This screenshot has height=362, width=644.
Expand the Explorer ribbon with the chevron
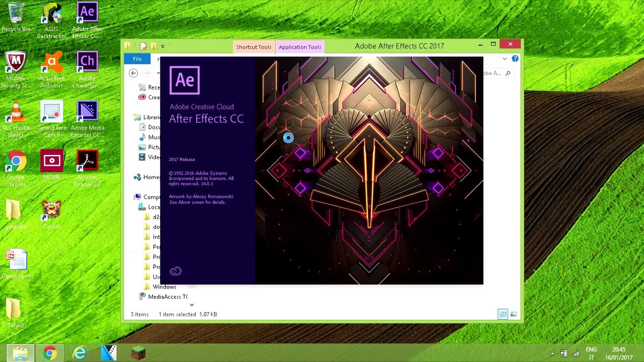pos(504,59)
